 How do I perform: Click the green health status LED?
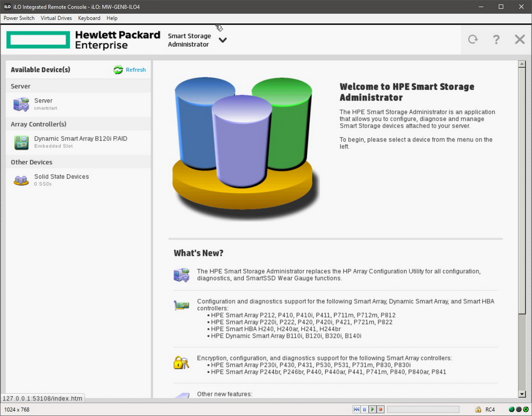coord(512,409)
